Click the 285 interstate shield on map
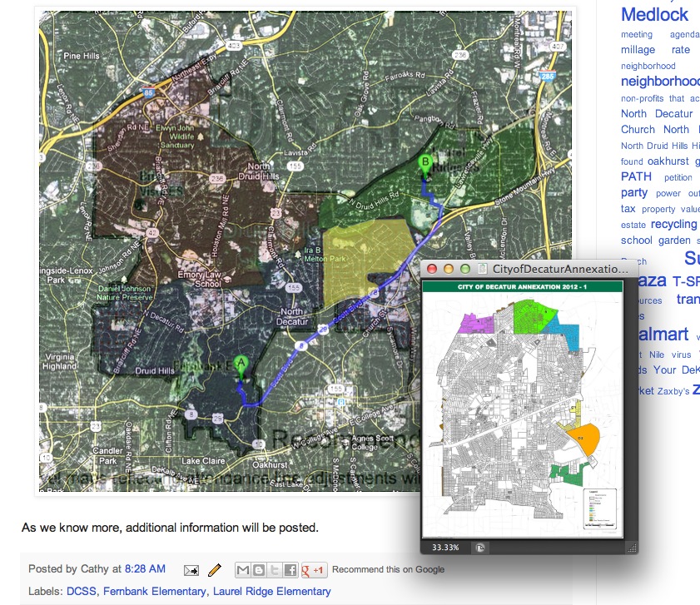700x605 pixels. coord(548,76)
